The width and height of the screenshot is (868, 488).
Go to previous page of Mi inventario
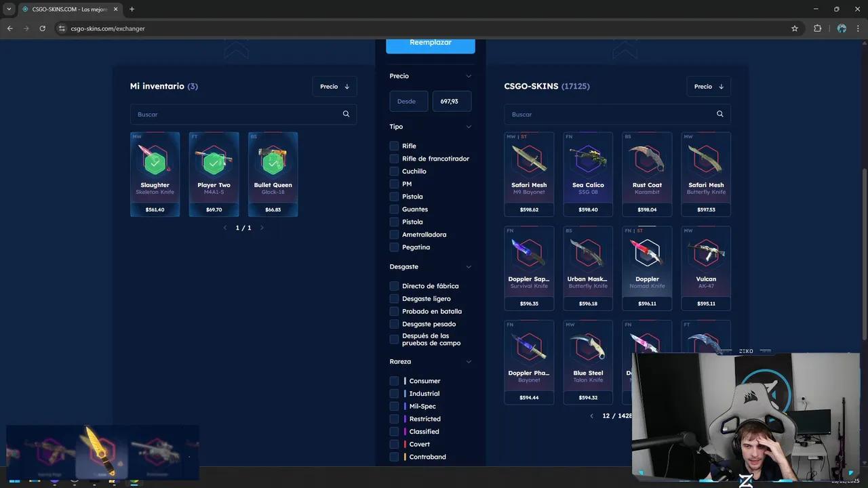tap(225, 228)
